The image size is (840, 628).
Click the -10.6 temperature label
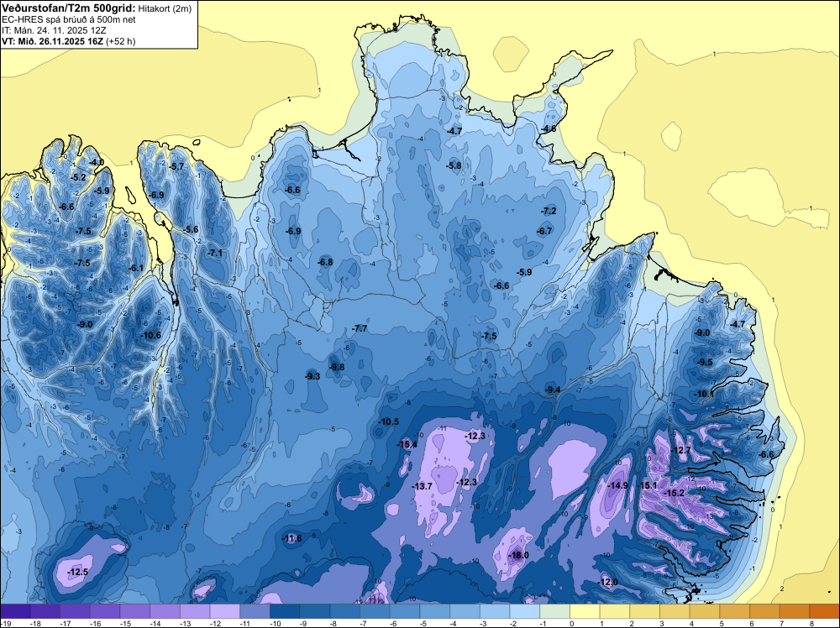tap(150, 335)
